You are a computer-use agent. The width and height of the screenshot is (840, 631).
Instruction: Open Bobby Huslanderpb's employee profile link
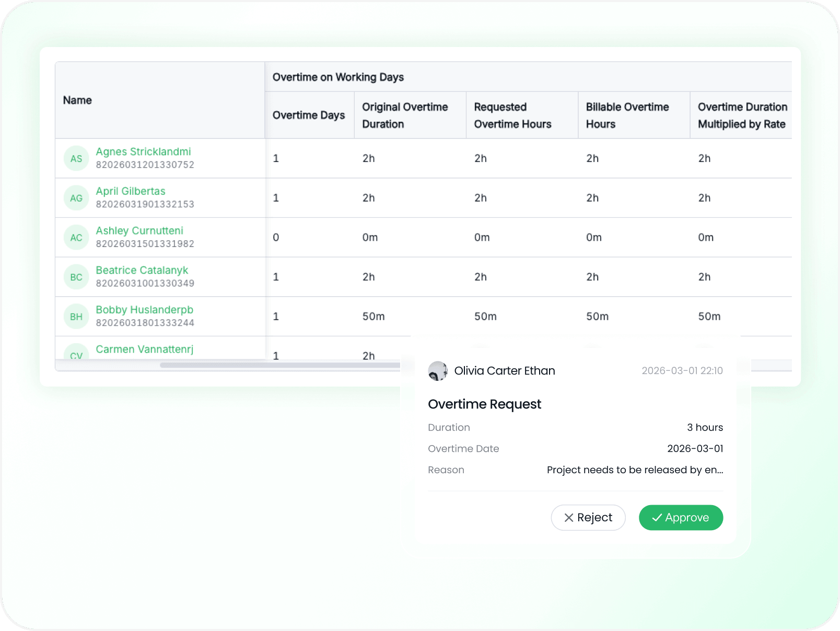(x=144, y=310)
